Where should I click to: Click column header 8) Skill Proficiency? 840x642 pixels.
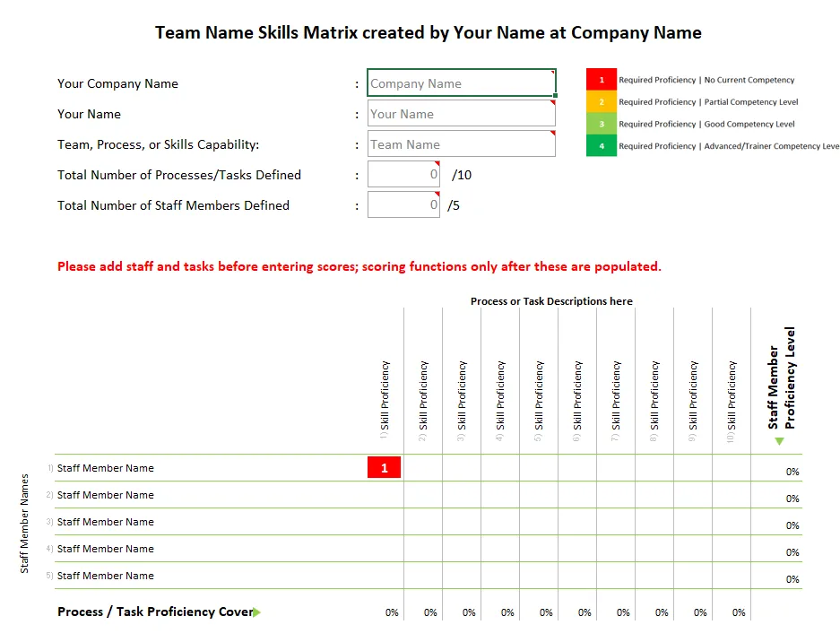click(654, 400)
